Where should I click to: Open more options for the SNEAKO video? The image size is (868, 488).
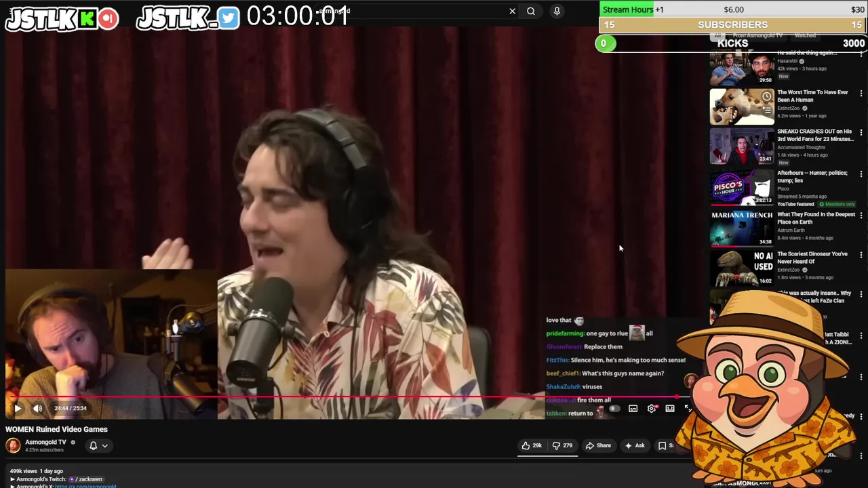coord(861,132)
